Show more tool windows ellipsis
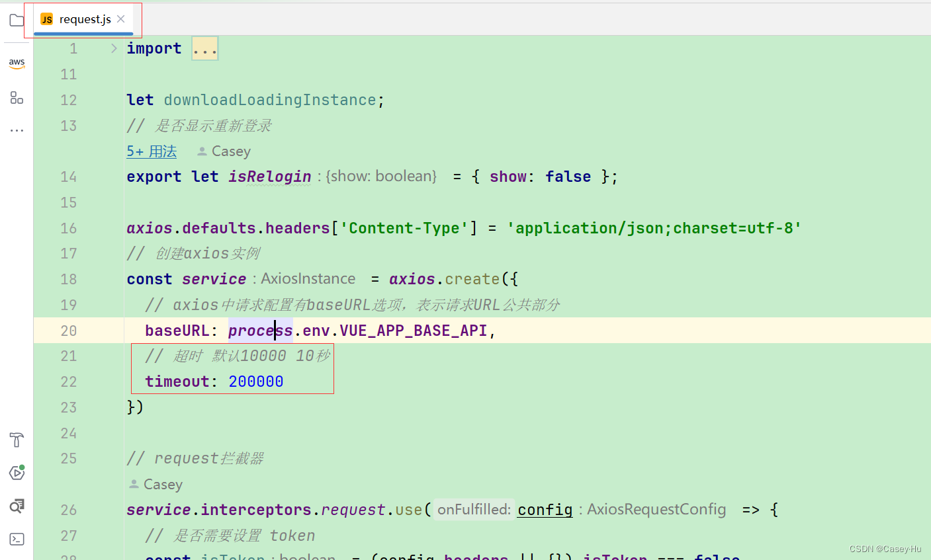Screen dimensions: 931x560 [17, 130]
